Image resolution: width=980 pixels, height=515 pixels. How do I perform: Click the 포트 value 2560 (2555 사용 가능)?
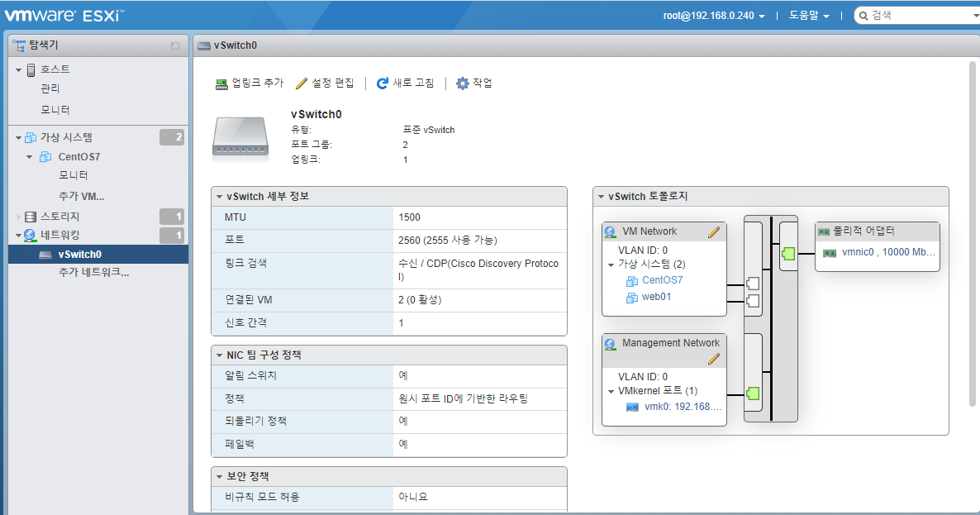[x=448, y=241]
